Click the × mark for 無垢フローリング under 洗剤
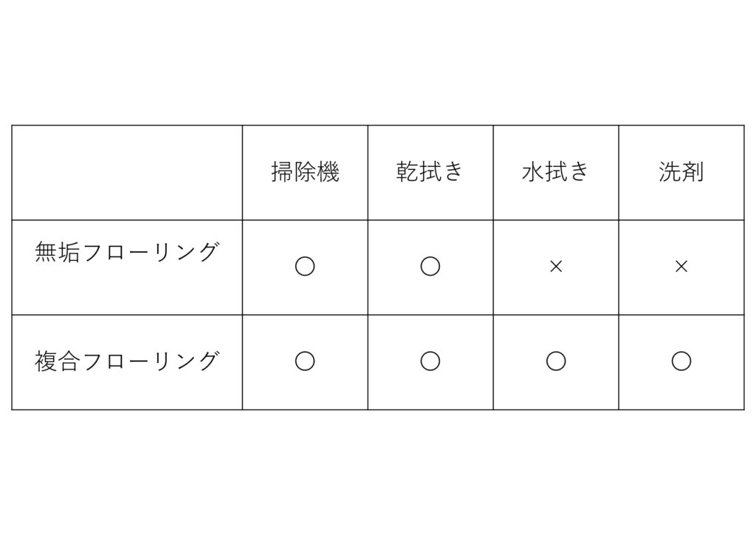 click(681, 266)
